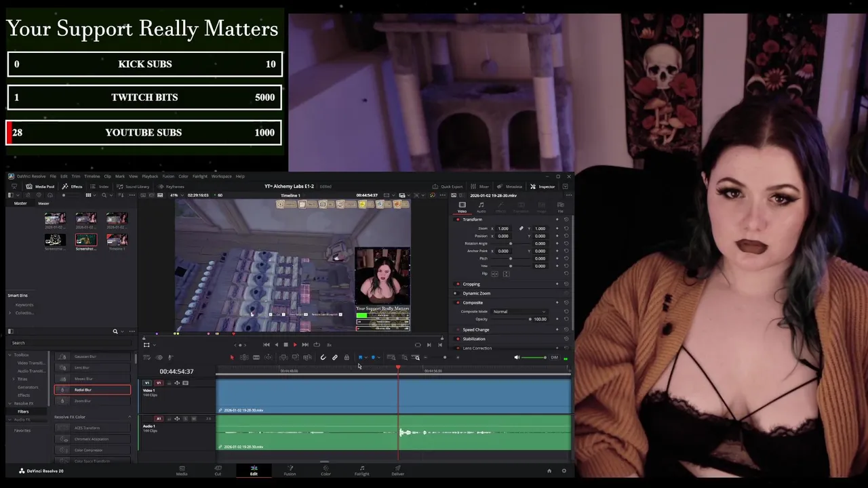Open the Keyframes panel
868x488 pixels.
(171, 186)
